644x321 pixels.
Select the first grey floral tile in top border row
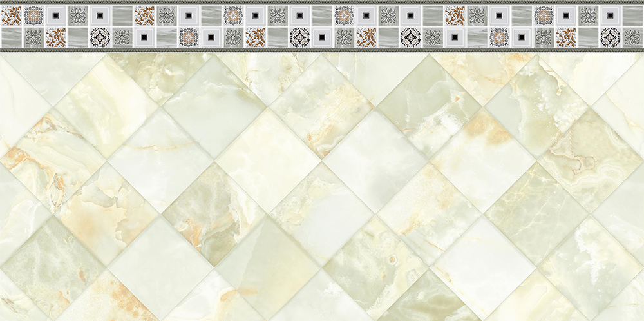(x=78, y=15)
